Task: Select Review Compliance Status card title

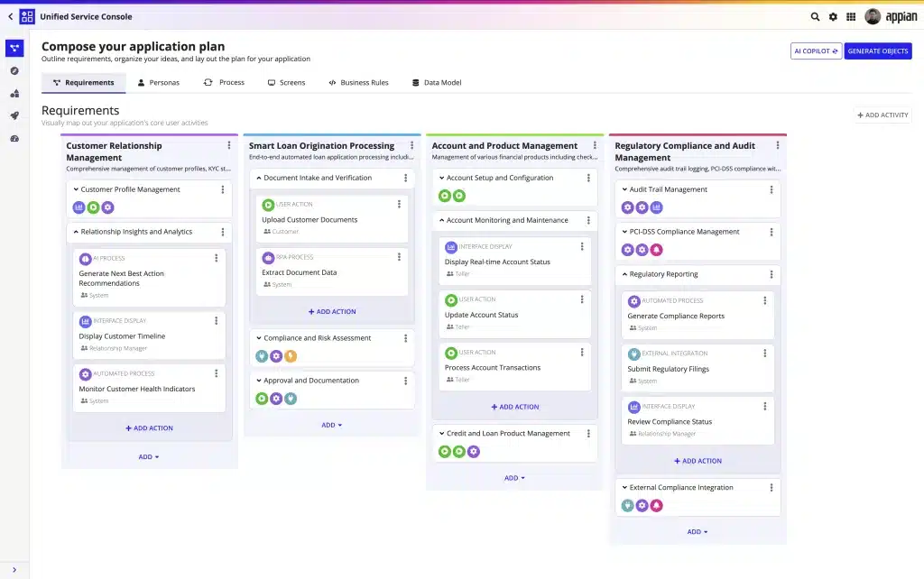Action: click(670, 422)
